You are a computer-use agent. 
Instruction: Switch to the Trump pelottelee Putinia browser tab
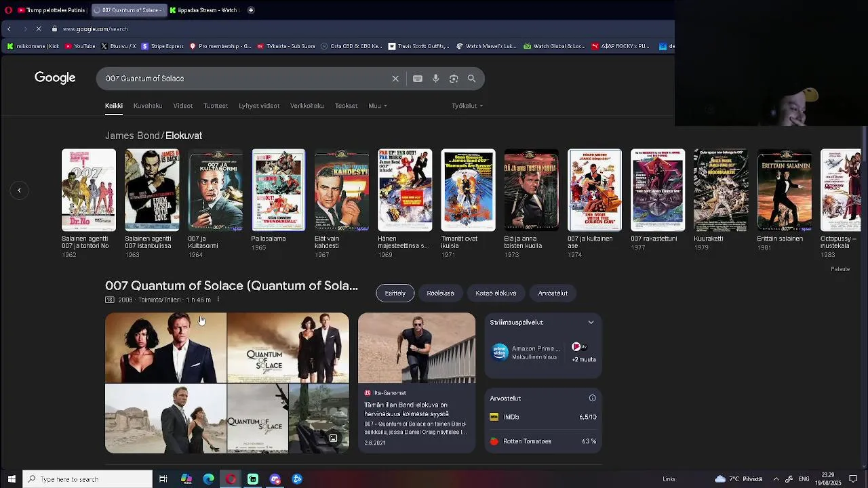(52, 10)
